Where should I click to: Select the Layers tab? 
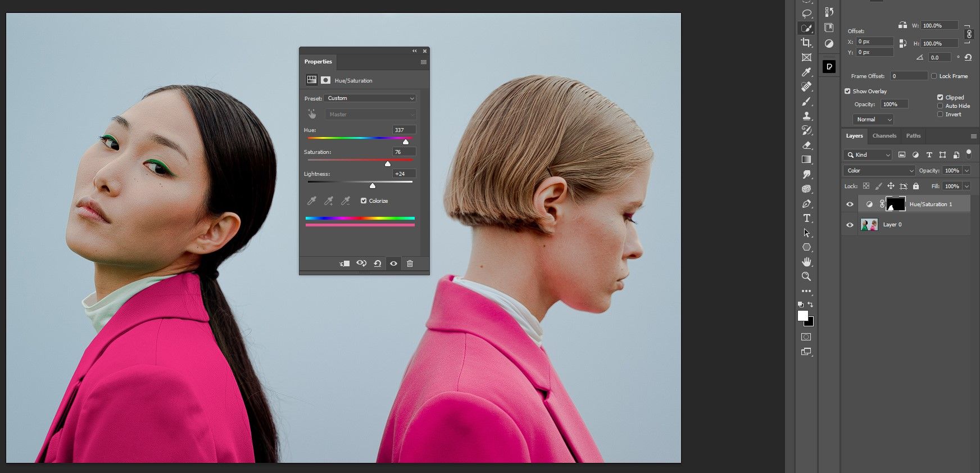(854, 136)
